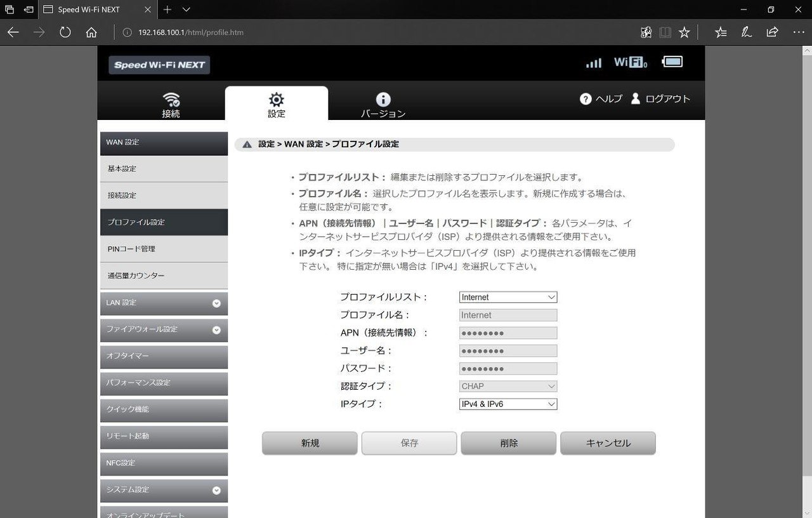This screenshot has width=812, height=518.
Task: Open オフタイマー settings
Action: [x=164, y=356]
